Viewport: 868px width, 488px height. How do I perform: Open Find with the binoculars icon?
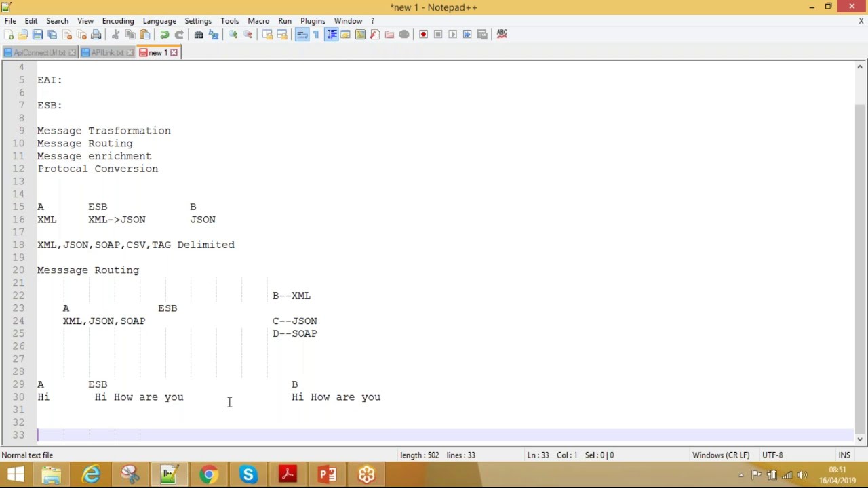click(x=199, y=34)
